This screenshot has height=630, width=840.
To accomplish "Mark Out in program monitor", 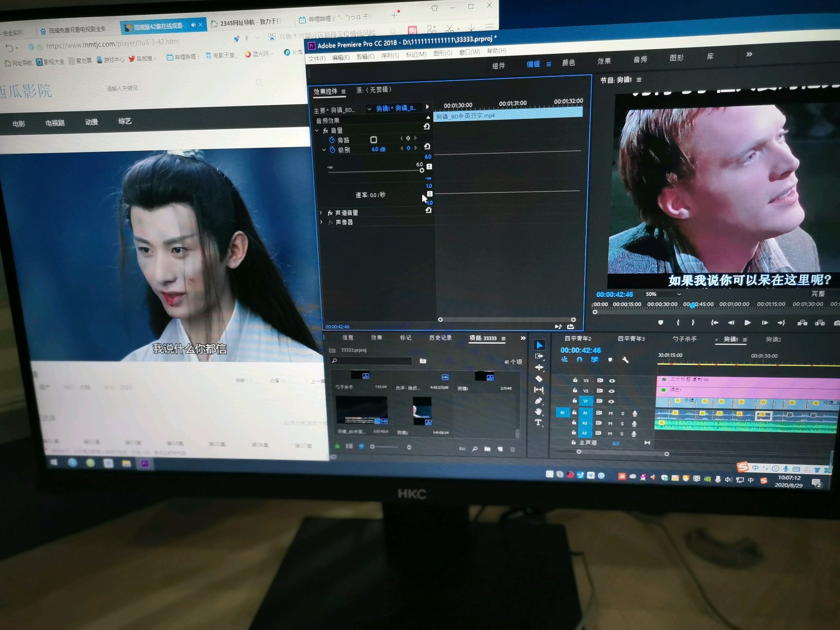I will click(x=693, y=323).
